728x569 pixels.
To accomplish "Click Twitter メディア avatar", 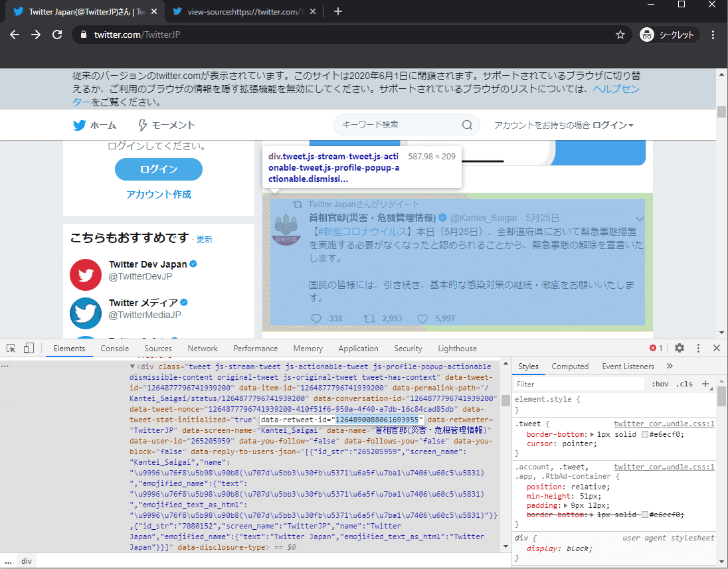I will [x=86, y=313].
